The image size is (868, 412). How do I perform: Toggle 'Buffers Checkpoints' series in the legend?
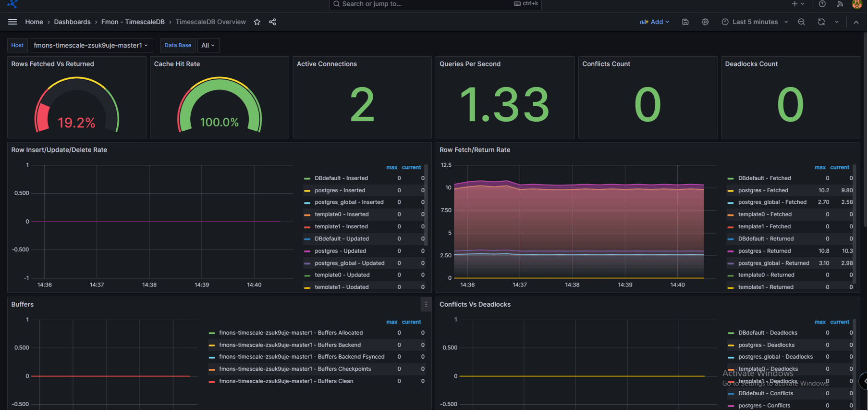[x=294, y=369]
